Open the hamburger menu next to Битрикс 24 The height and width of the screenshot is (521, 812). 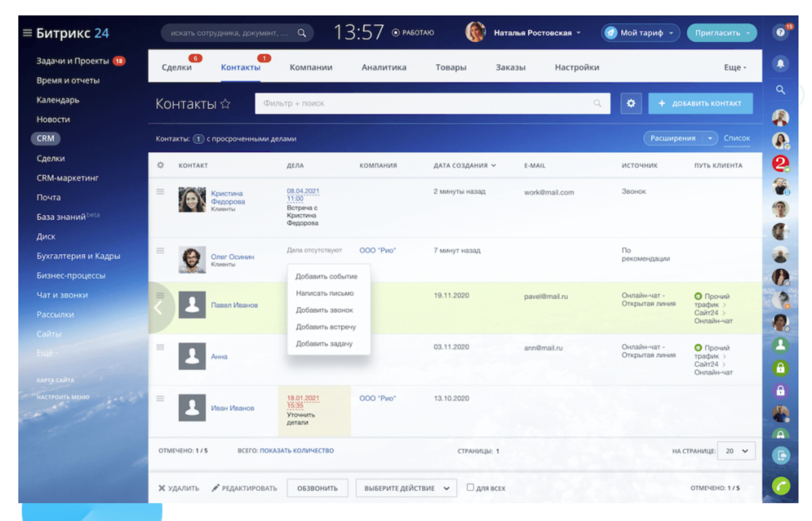27,33
